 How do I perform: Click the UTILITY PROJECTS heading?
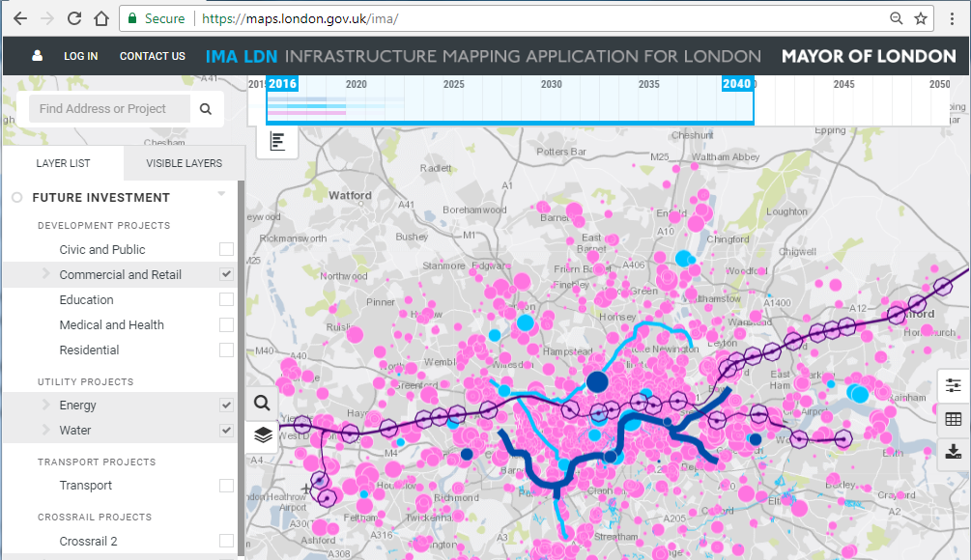(85, 381)
